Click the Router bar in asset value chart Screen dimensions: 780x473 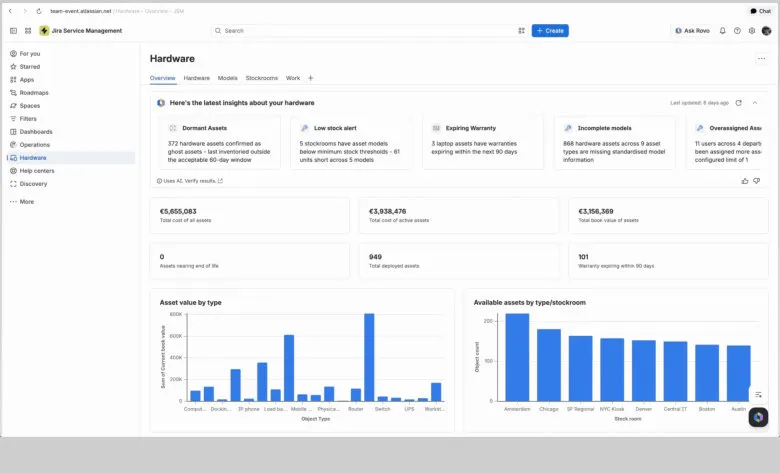coord(356,395)
